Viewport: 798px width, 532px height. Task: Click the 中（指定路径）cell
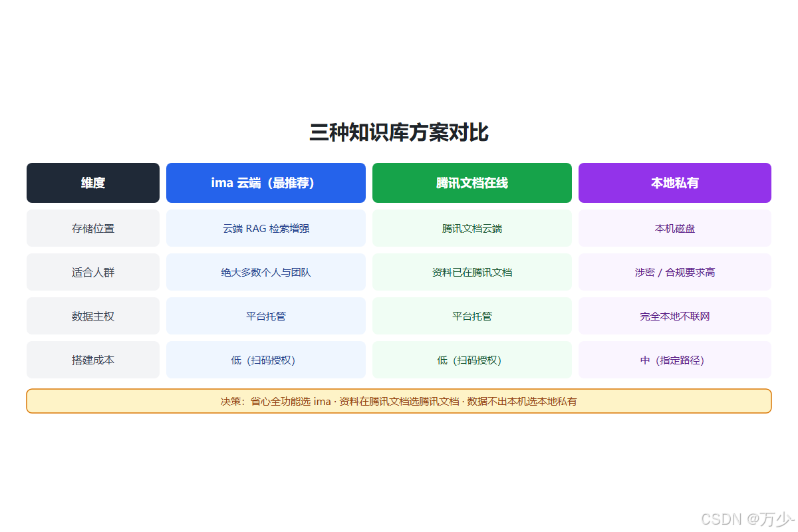click(x=675, y=360)
